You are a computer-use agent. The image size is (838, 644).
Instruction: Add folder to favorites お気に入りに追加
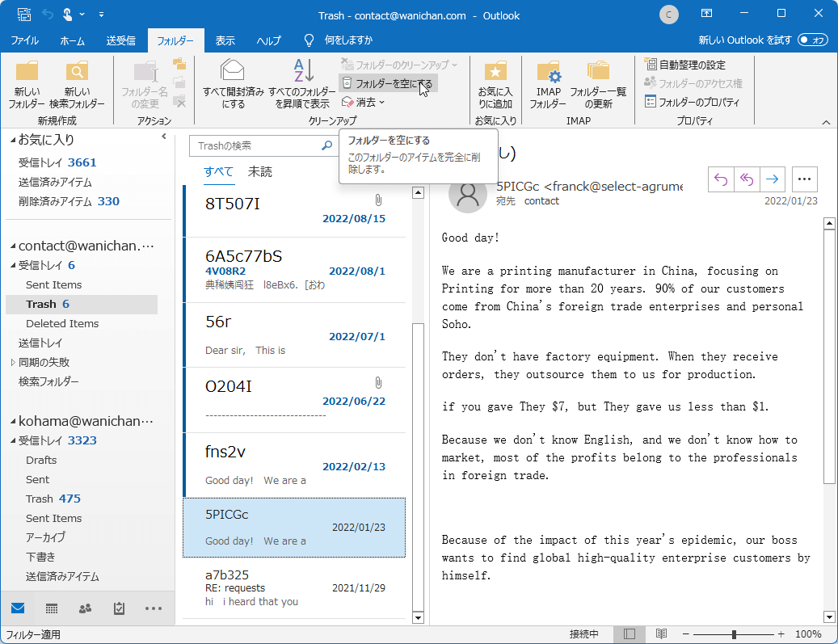(x=495, y=85)
